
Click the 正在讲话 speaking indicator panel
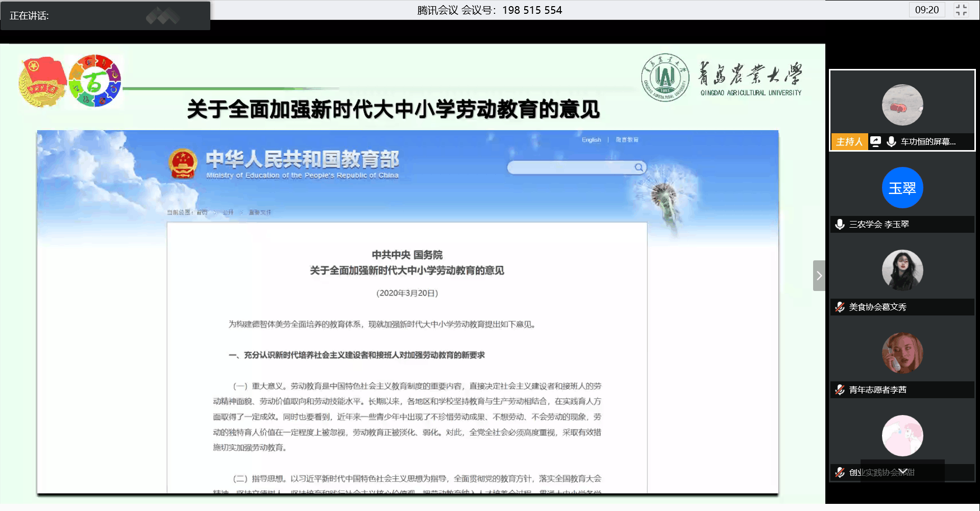[105, 15]
